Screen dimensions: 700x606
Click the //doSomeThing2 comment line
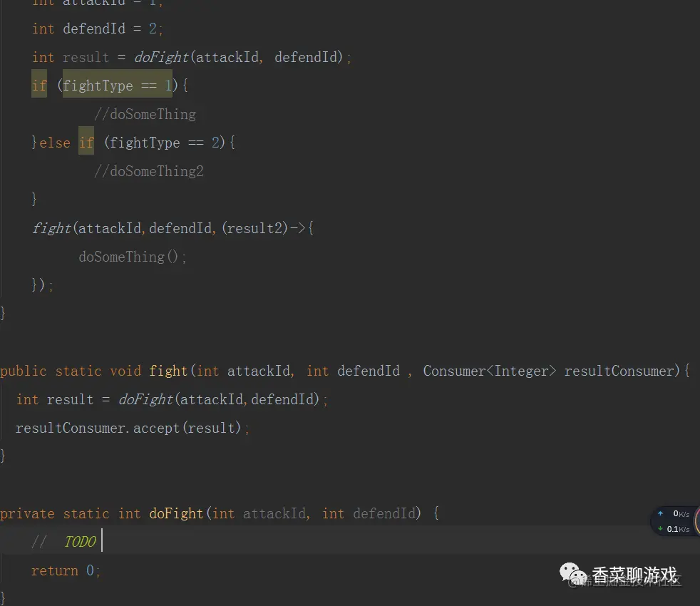click(x=149, y=171)
